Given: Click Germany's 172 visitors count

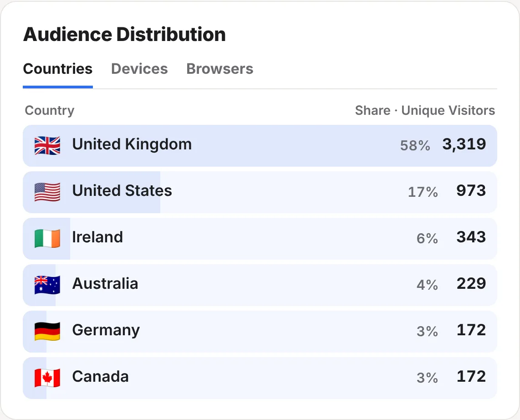Looking at the screenshot, I should 471,330.
